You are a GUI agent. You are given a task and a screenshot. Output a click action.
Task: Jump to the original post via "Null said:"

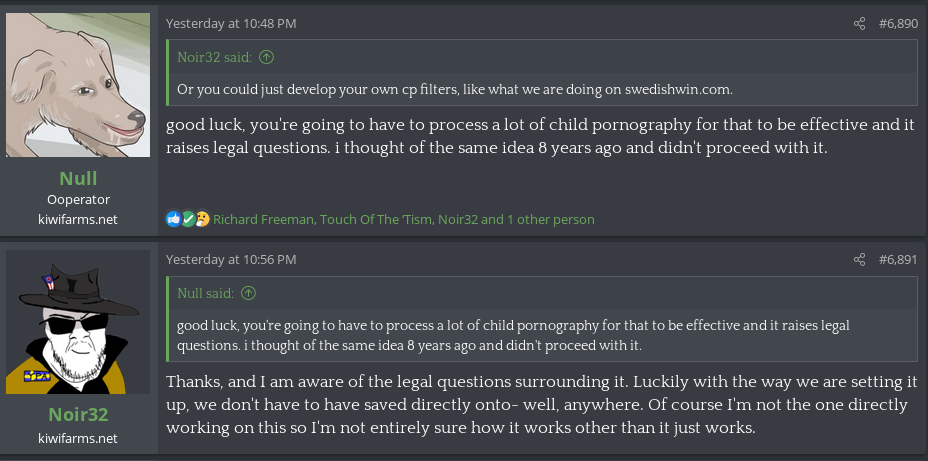click(x=205, y=293)
